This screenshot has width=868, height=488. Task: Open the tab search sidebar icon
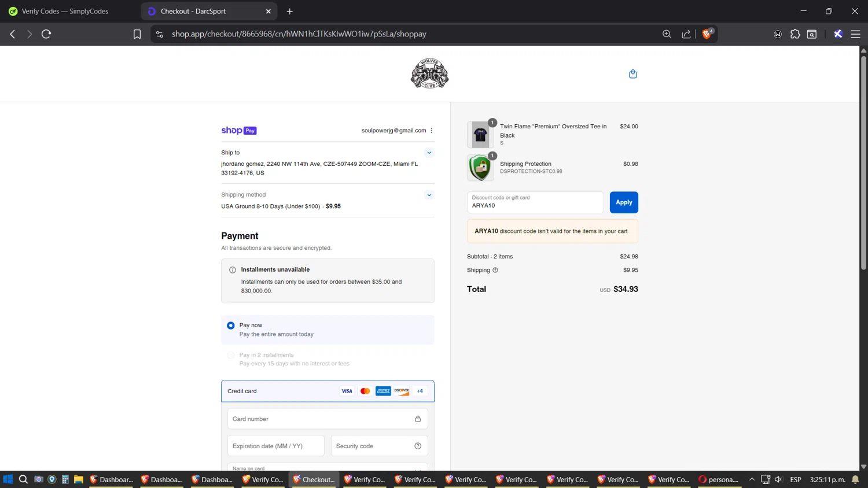click(812, 34)
